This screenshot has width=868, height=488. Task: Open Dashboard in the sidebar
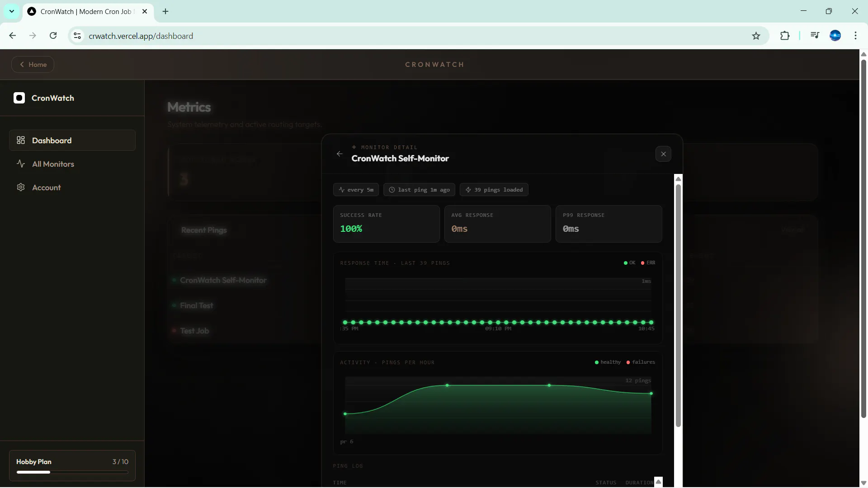(72, 141)
